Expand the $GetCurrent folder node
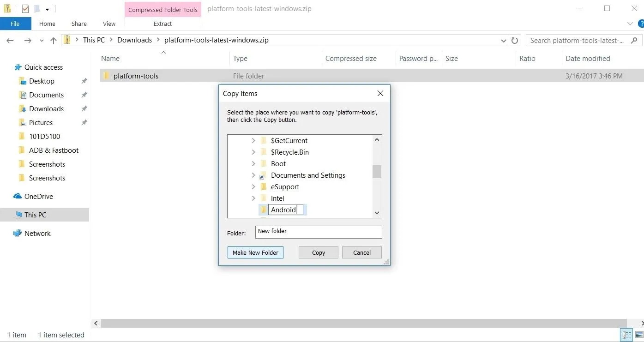Image resolution: width=644 pixels, height=342 pixels. pyautogui.click(x=253, y=140)
